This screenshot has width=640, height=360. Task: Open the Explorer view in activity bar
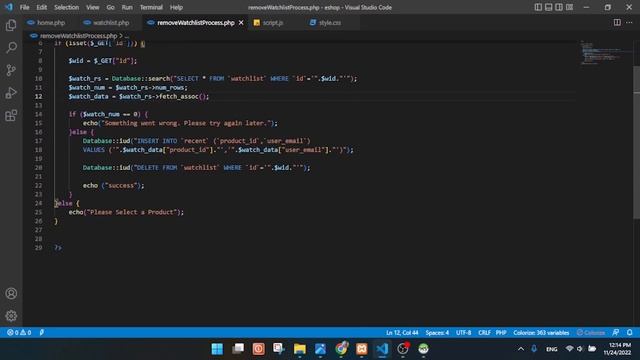pyautogui.click(x=11, y=25)
